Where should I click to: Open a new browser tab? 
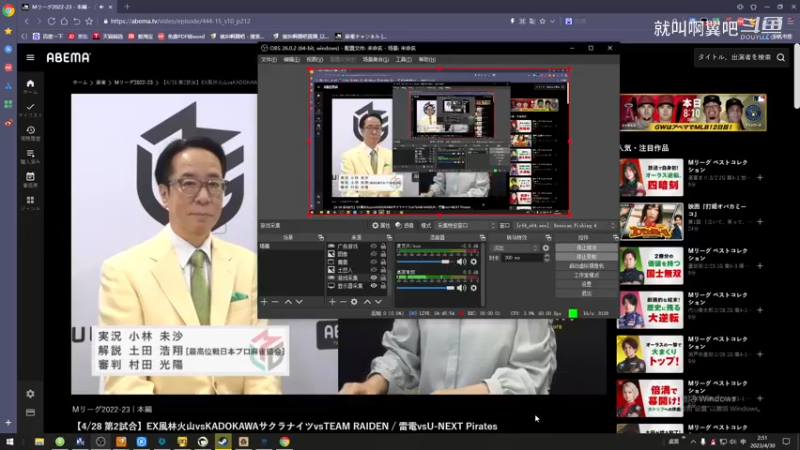tap(127, 7)
